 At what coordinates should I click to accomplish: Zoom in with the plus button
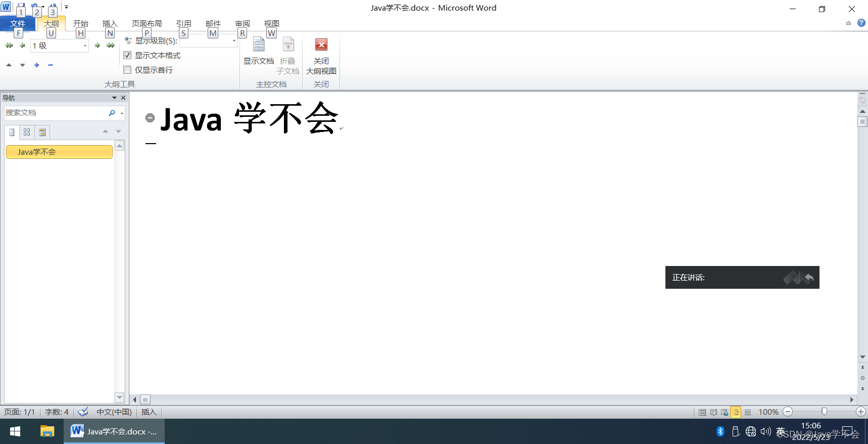861,412
